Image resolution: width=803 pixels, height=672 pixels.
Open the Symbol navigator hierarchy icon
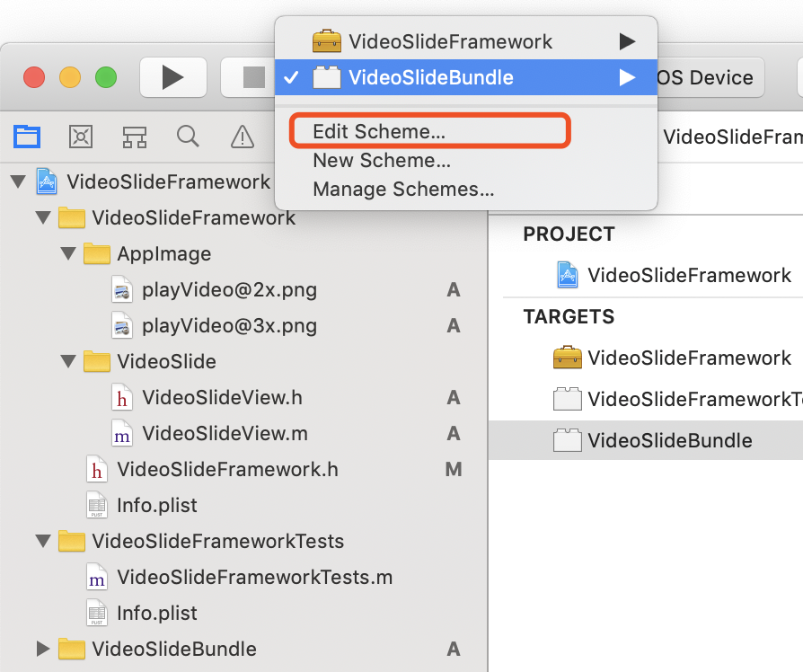click(135, 137)
